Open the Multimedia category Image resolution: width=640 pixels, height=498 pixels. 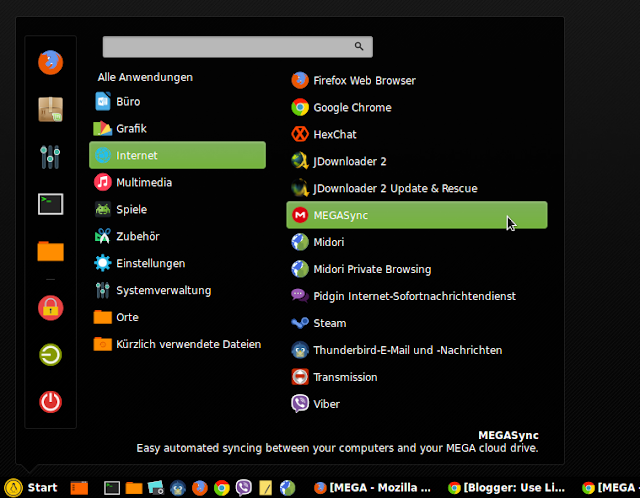[x=178, y=182]
